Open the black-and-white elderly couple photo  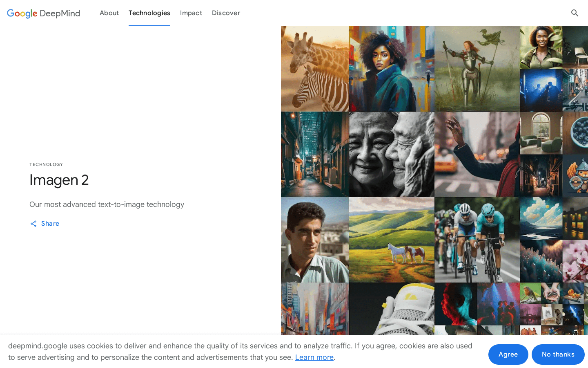tap(392, 155)
